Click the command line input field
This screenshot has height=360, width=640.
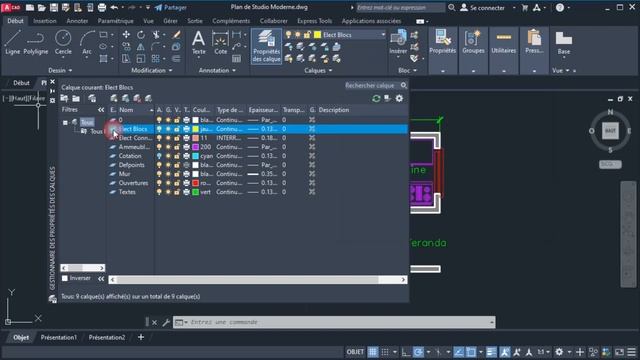pos(335,322)
